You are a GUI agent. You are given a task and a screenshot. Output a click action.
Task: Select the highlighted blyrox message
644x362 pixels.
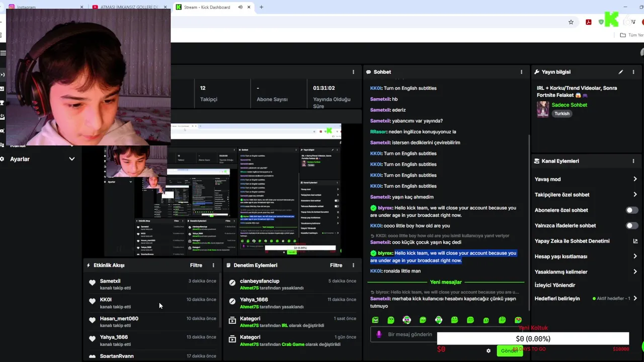coord(443,256)
